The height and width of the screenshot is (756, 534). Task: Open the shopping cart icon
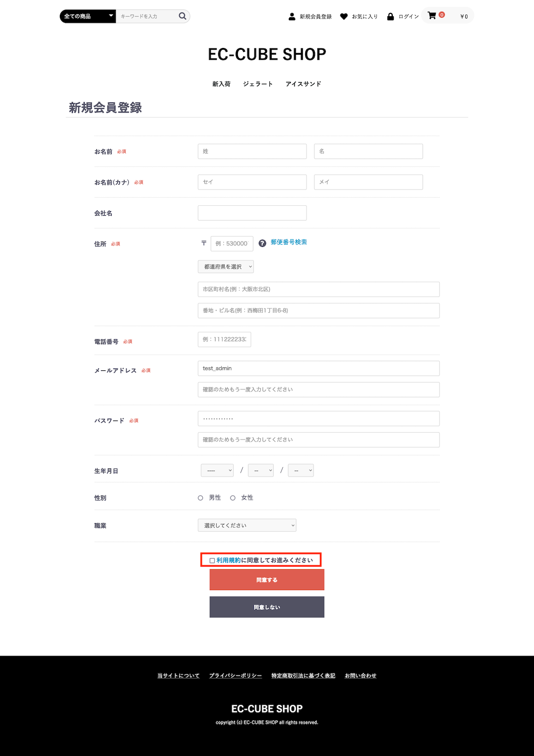coord(432,16)
